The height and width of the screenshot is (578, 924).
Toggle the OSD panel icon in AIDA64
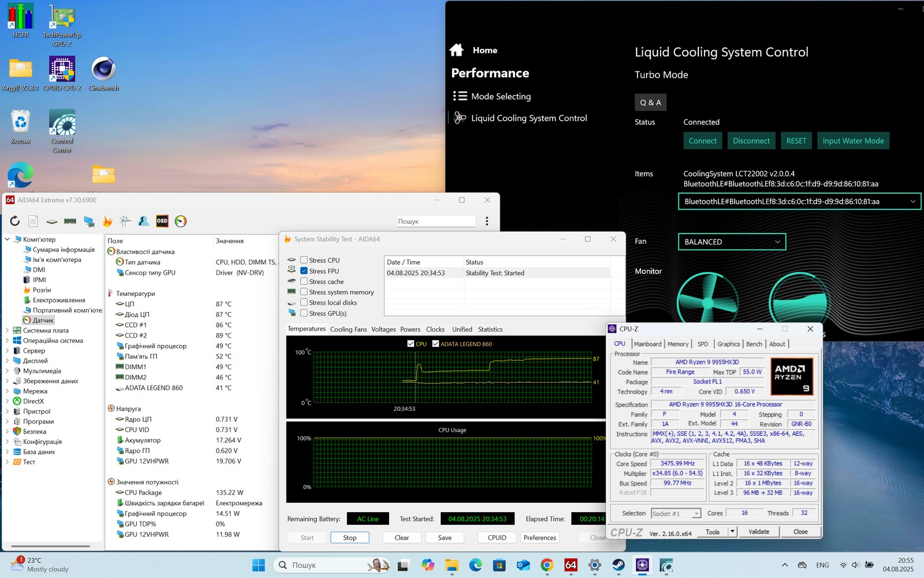tap(162, 221)
